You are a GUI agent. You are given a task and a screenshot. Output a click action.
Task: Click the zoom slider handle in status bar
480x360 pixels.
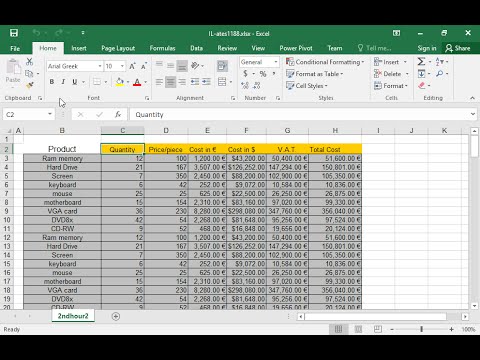(422, 329)
